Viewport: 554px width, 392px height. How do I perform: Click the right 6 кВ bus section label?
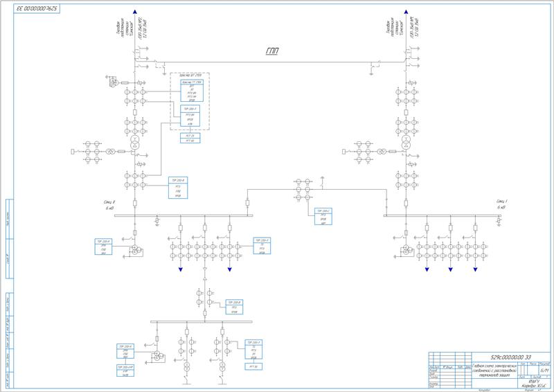(x=502, y=204)
